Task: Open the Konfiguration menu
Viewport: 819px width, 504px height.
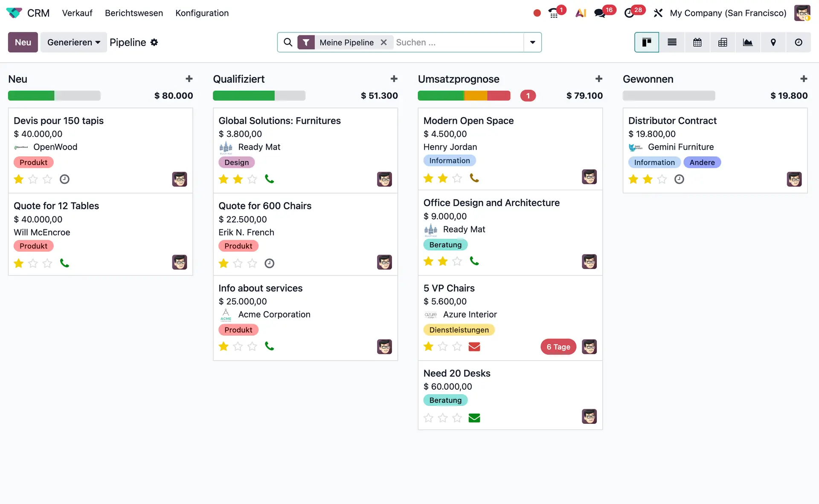Action: click(202, 13)
